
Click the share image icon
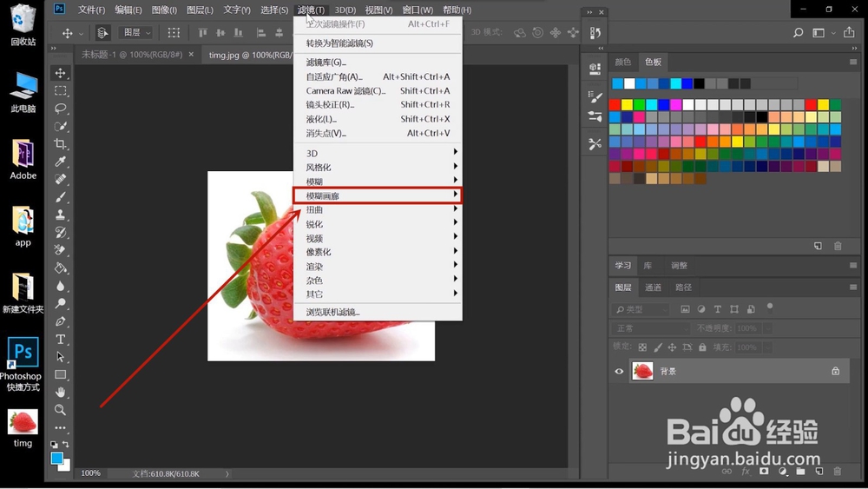(849, 32)
